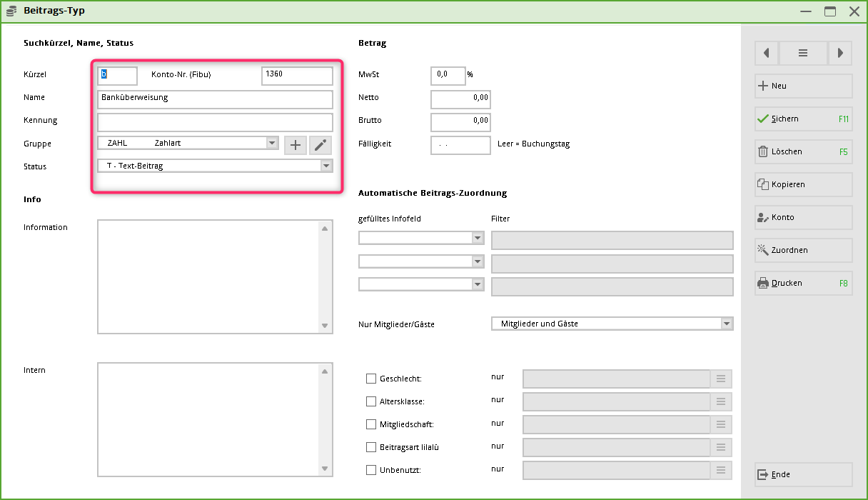
Task: Run Zuordnen magic wand button
Action: click(803, 250)
